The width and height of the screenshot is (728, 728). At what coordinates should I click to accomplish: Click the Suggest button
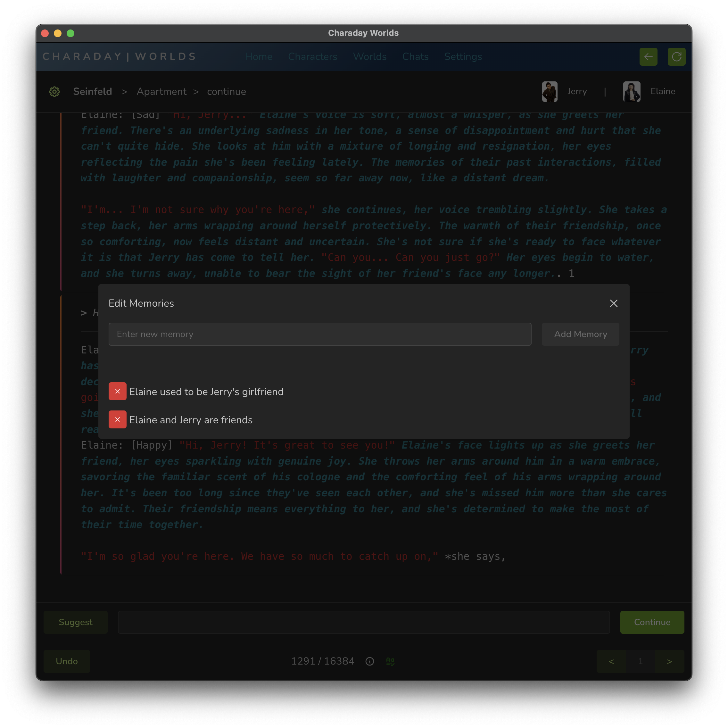click(x=76, y=622)
